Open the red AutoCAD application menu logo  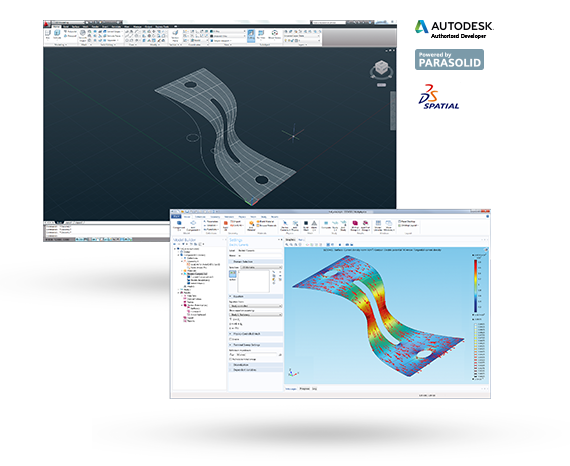[47, 23]
